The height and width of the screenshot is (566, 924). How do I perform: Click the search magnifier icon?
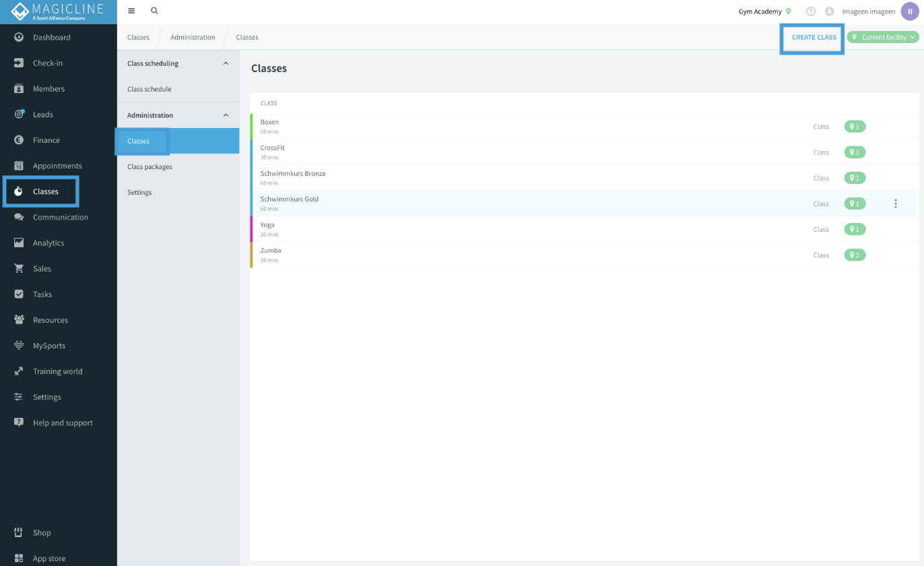154,11
